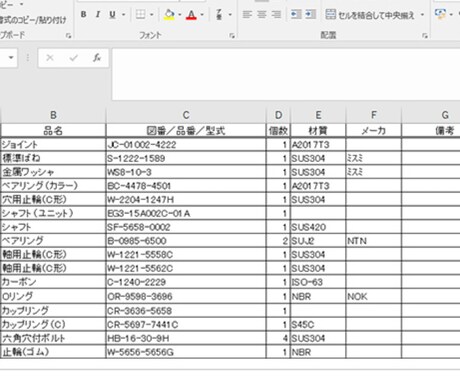Select cell S-1222-1589
Screen dimensions: 460x380
(186, 158)
